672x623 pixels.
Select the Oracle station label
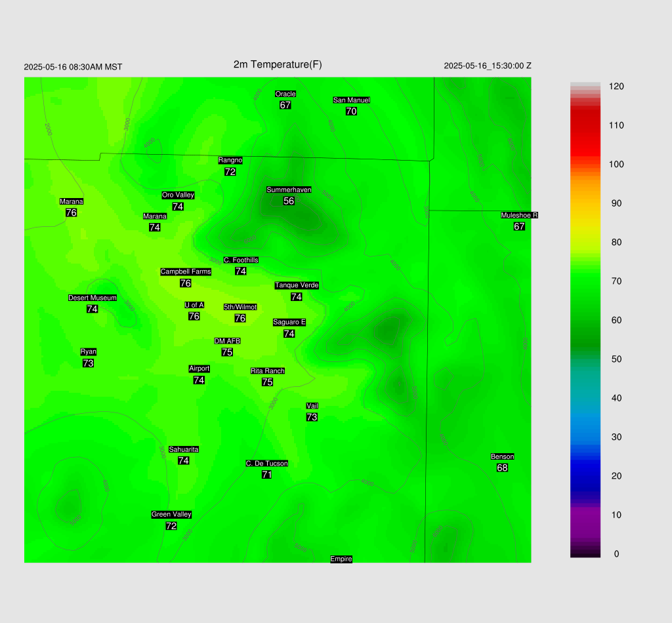click(285, 94)
